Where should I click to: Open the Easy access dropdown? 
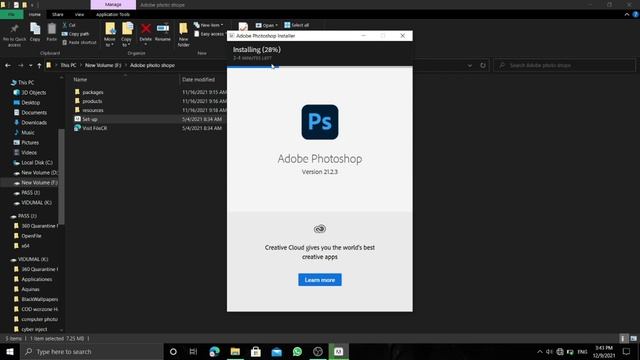210,34
